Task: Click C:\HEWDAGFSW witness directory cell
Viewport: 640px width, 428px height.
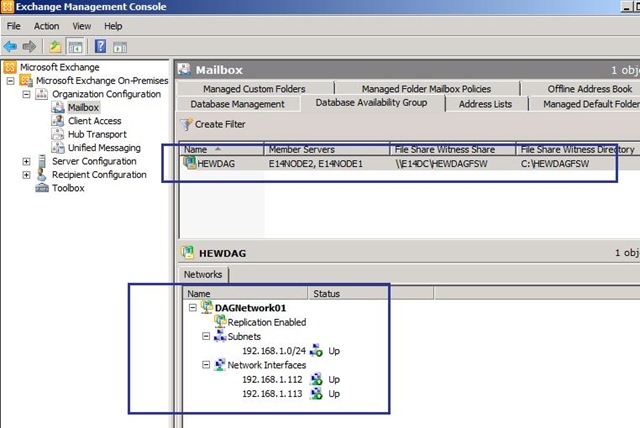Action: (555, 164)
